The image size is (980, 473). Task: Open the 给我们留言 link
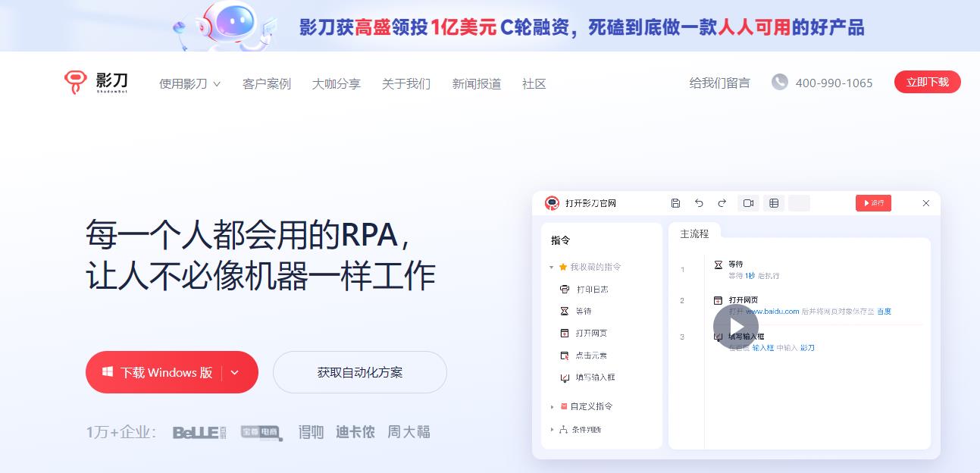[720, 83]
